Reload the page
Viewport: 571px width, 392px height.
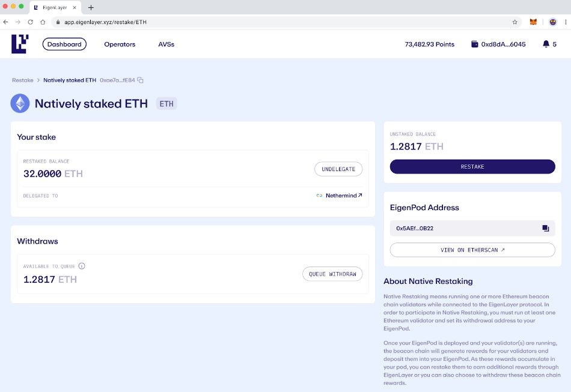[x=31, y=22]
